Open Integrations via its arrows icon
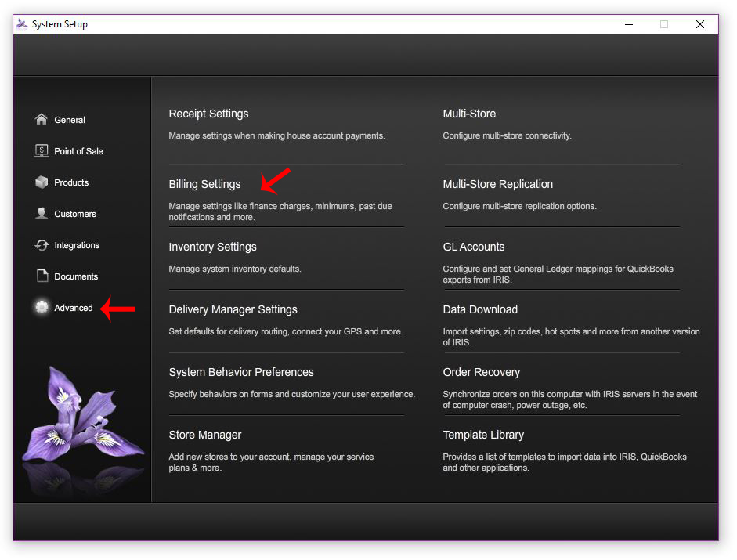737x560 pixels. 42,245
